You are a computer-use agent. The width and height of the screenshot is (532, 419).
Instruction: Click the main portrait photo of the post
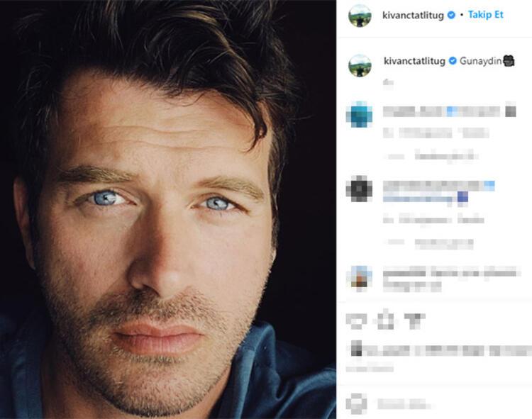pyautogui.click(x=168, y=210)
